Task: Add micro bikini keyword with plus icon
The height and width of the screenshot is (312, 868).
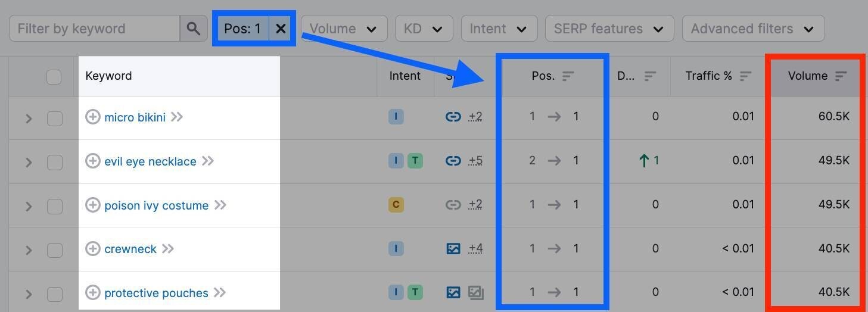Action: click(92, 117)
